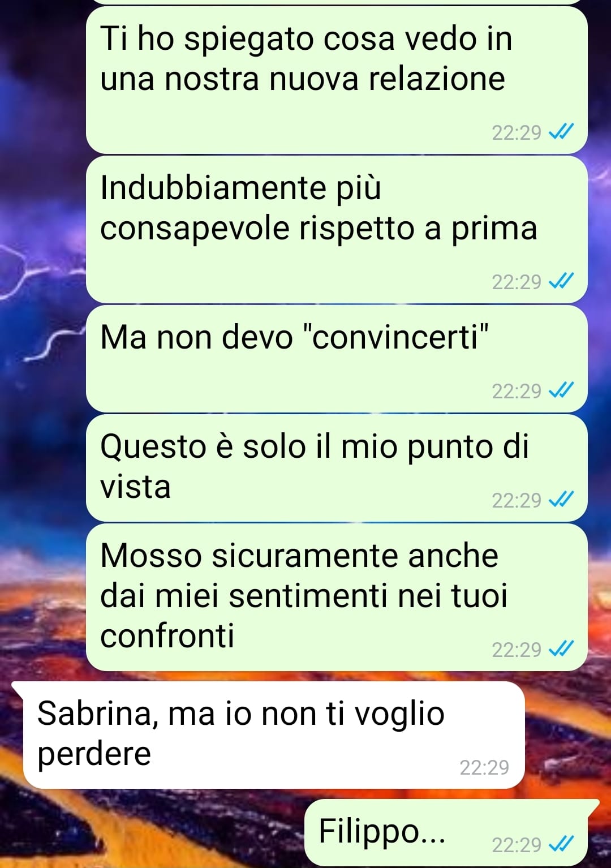Tap the "Questo è solo il mio punto di vista" bubble
The image size is (611, 868).
click(x=337, y=468)
